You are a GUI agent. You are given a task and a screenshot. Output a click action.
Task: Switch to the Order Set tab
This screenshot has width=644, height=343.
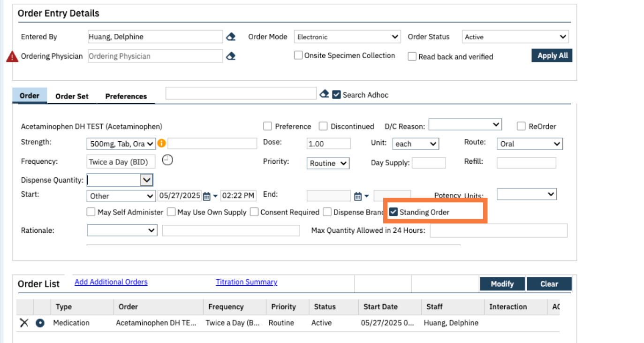click(x=72, y=96)
